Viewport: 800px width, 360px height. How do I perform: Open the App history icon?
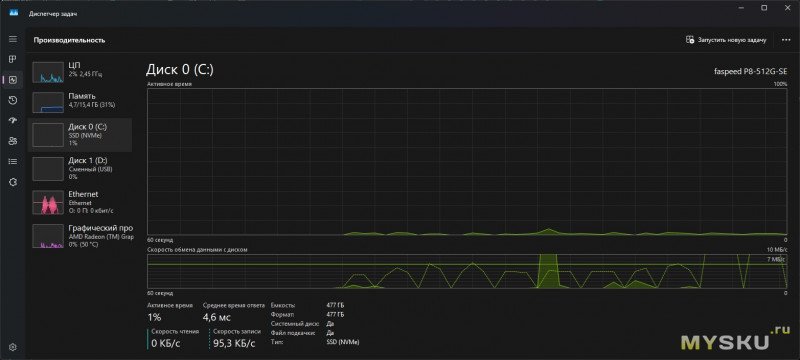pyautogui.click(x=13, y=100)
